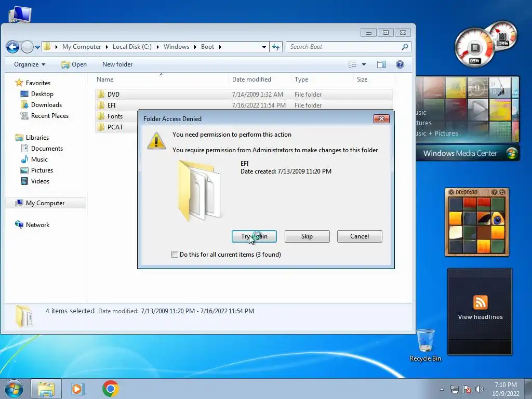Check 'Do this for all current items'

(175, 255)
